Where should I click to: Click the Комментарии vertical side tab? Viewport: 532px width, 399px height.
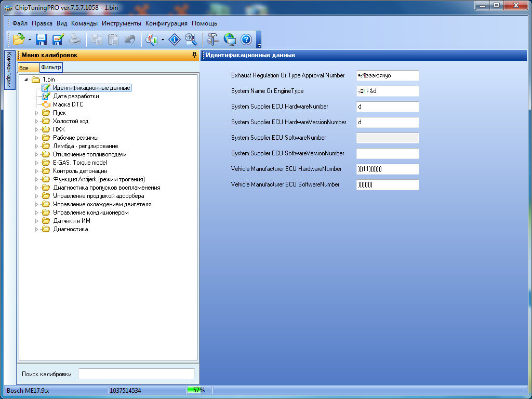(x=9, y=70)
